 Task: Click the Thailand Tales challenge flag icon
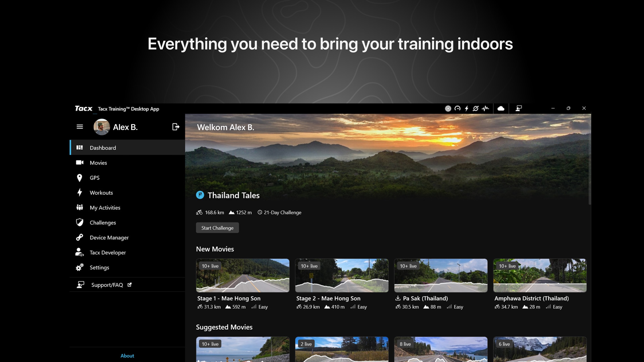click(200, 195)
